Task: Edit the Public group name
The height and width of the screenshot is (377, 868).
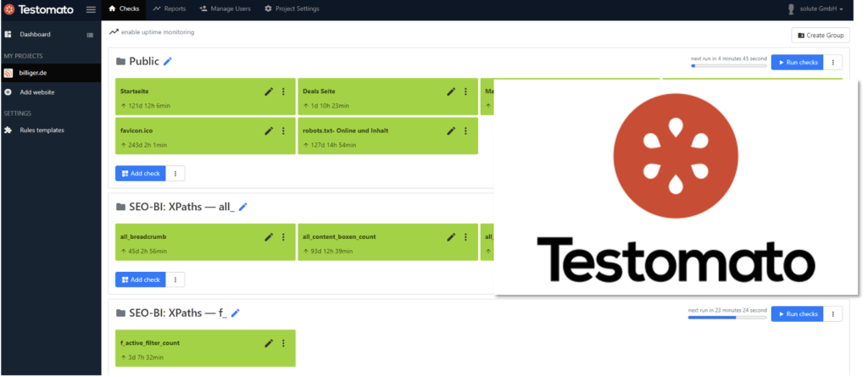Action: click(168, 62)
